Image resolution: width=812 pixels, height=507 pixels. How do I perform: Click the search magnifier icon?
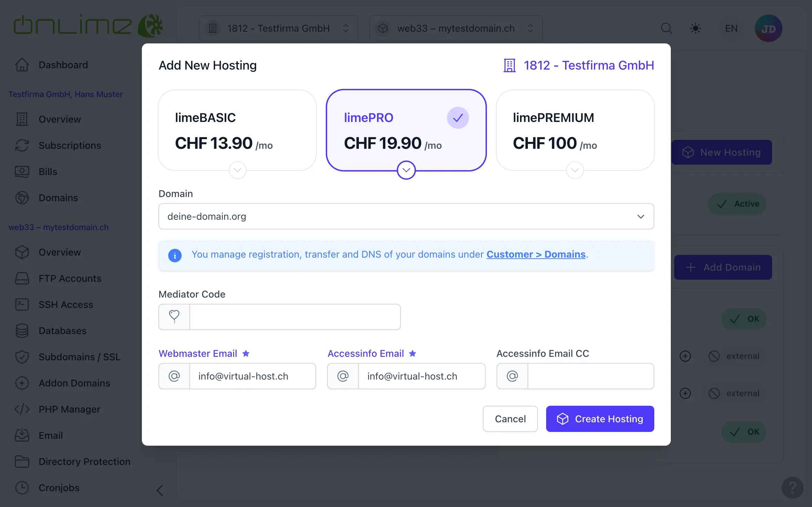(x=666, y=28)
